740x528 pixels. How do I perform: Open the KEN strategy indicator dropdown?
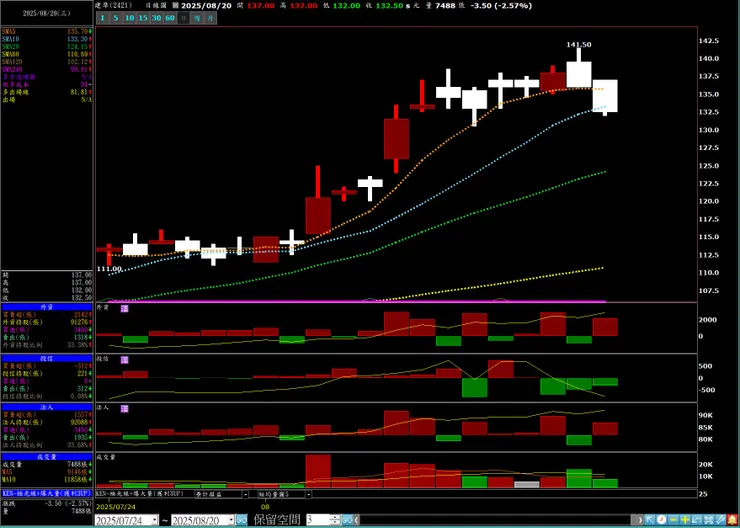(245, 494)
